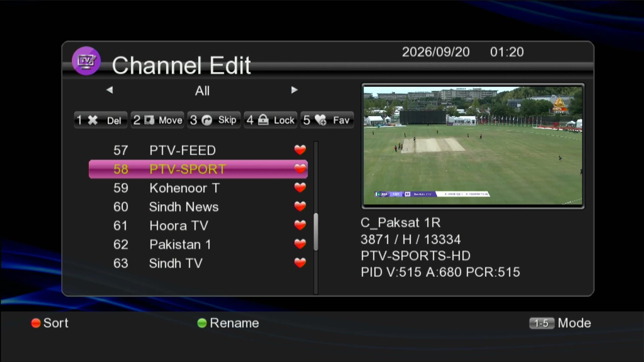644x362 pixels.
Task: Activate the Move mode label
Action: pos(170,120)
